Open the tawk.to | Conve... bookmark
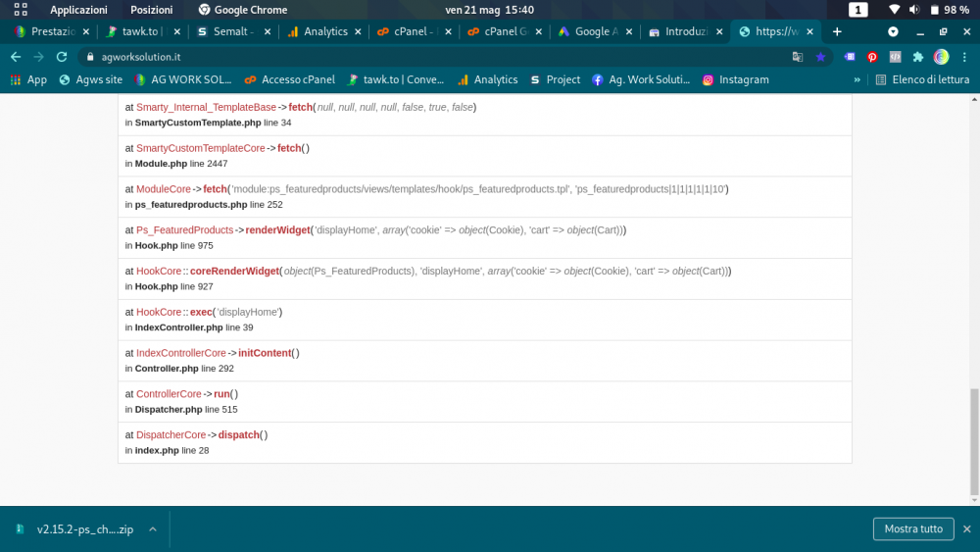This screenshot has height=552, width=980. [396, 80]
